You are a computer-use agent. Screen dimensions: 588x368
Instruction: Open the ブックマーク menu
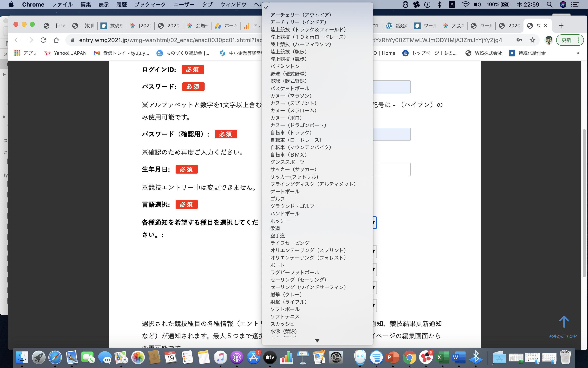coord(150,4)
